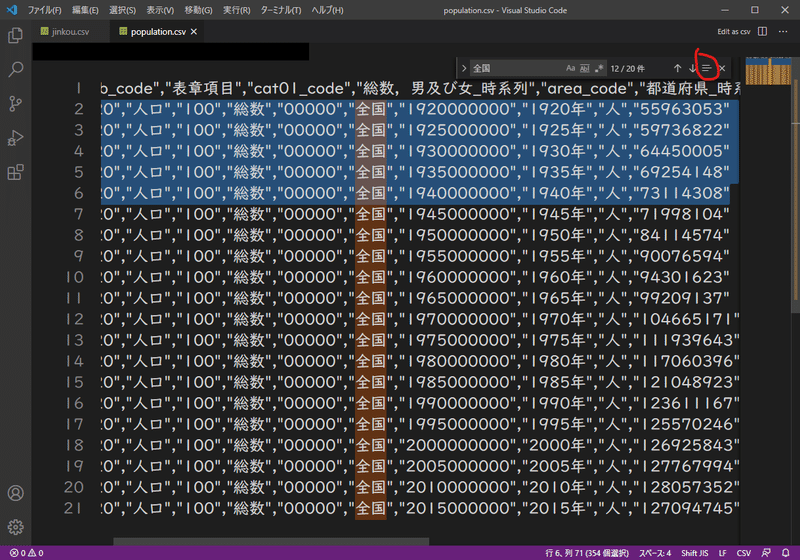
Task: Click 1985年 text on line 15
Action: click(x=557, y=382)
